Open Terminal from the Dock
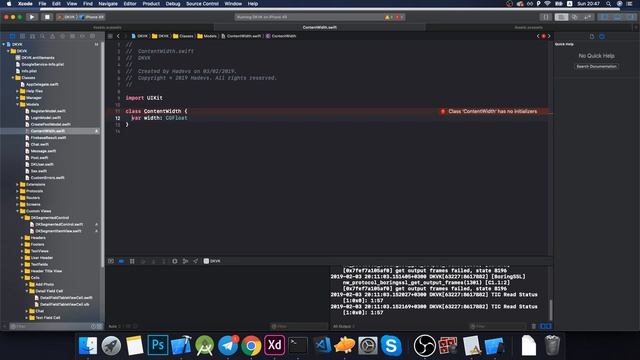 pos(298,345)
